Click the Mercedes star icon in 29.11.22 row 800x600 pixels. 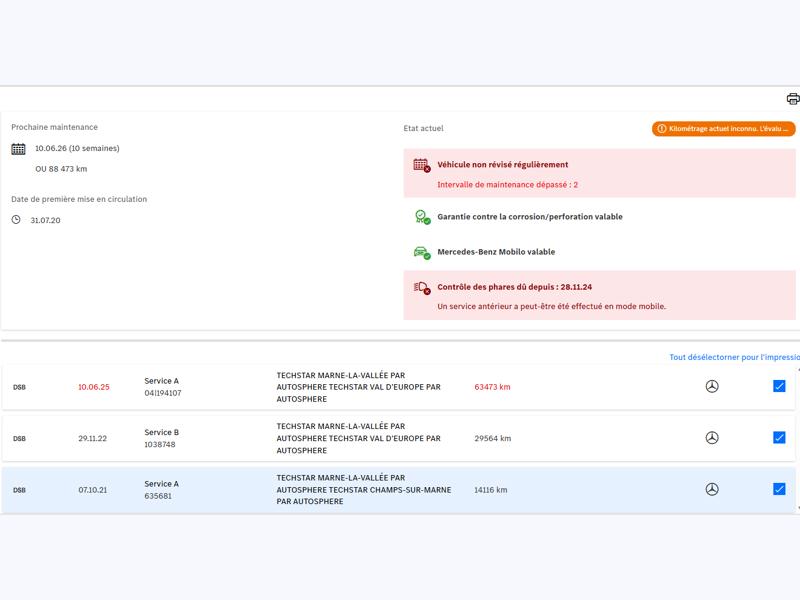tap(712, 438)
